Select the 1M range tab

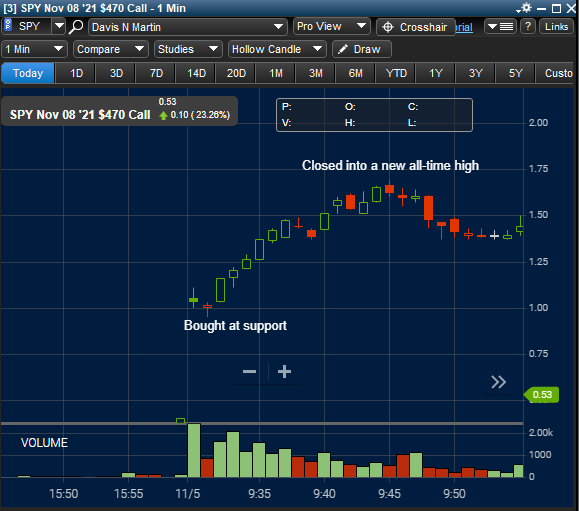click(x=276, y=73)
